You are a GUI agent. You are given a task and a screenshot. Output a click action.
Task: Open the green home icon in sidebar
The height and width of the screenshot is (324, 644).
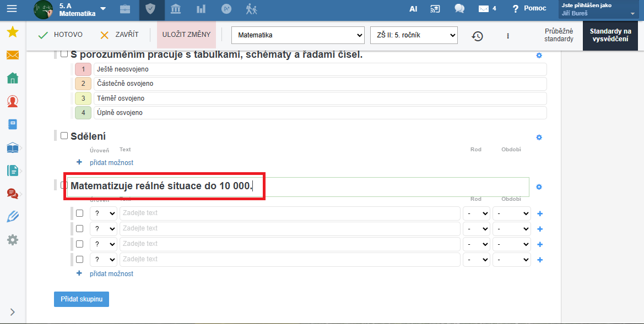pos(12,78)
